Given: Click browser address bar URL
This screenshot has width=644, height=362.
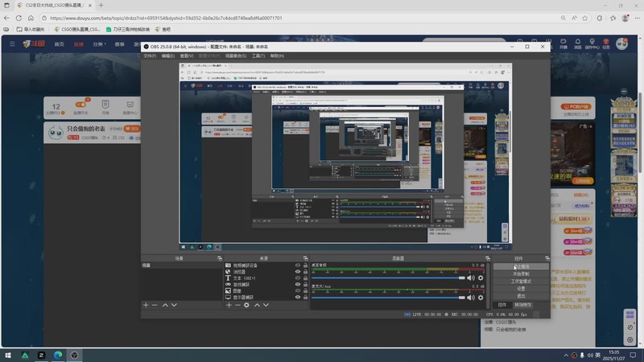Looking at the screenshot, I should 166,18.
